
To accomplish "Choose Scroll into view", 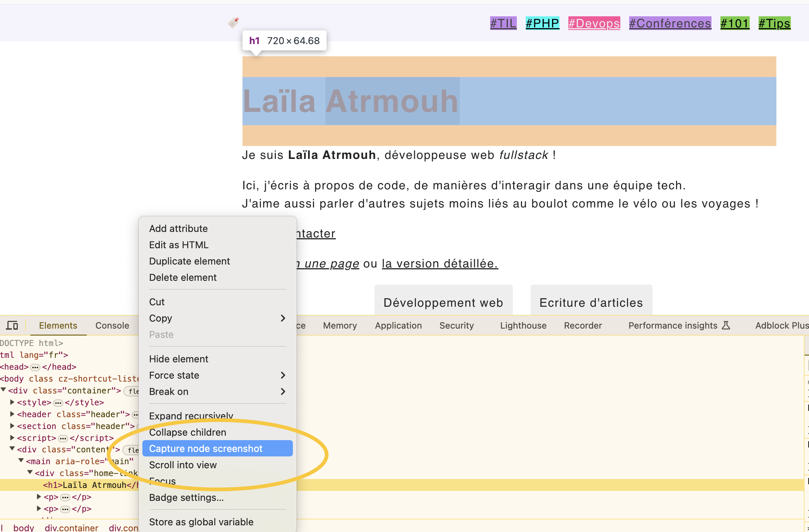I will click(x=217, y=465).
